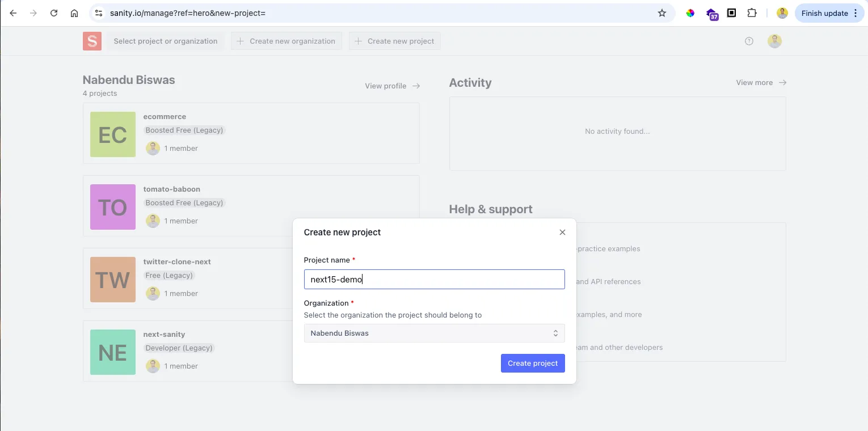868x431 pixels.
Task: Follow the View more activity link
Action: [761, 82]
